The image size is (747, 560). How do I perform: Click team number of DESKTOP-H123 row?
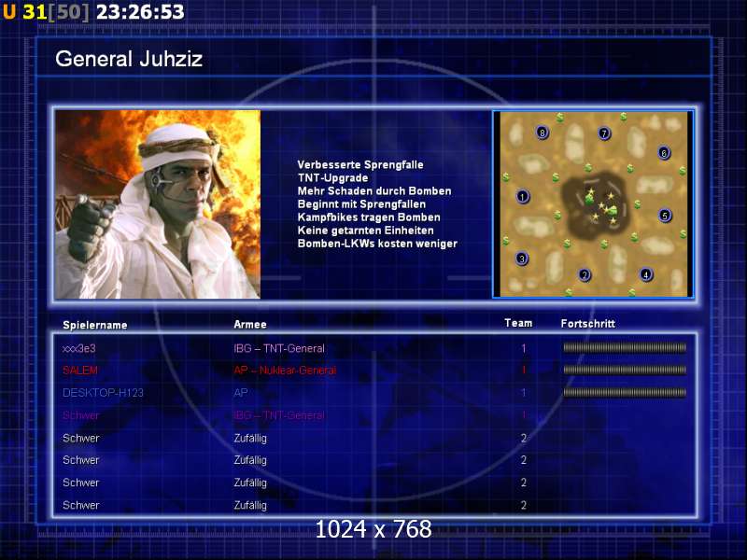[524, 393]
